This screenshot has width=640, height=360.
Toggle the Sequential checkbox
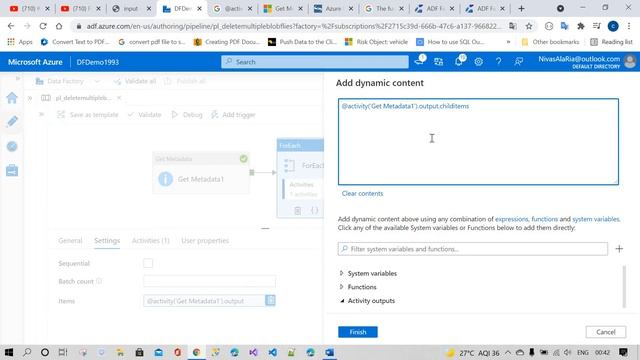tap(148, 263)
